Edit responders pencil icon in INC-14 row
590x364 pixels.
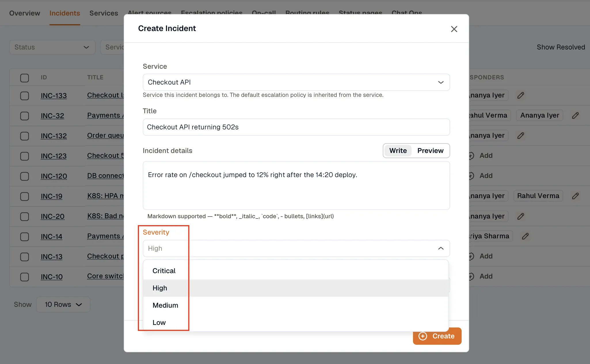tap(525, 236)
